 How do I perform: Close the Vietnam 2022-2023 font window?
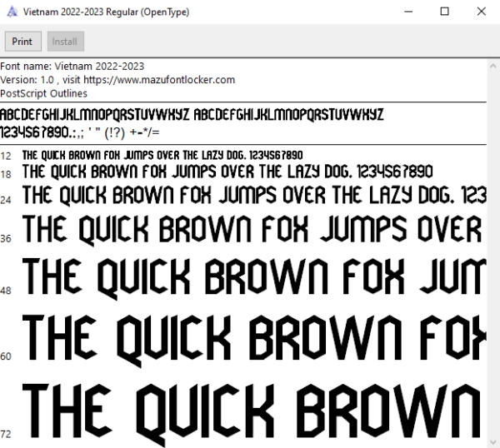click(482, 12)
